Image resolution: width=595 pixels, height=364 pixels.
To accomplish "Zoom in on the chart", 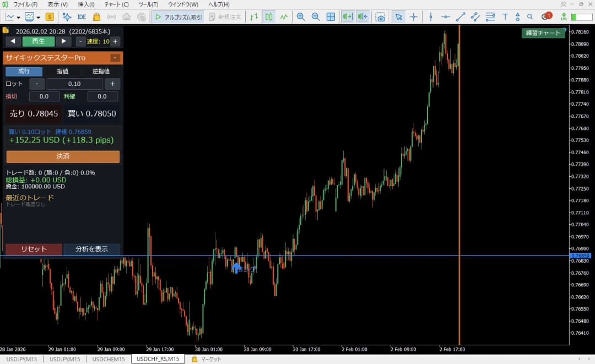I will 301,17.
